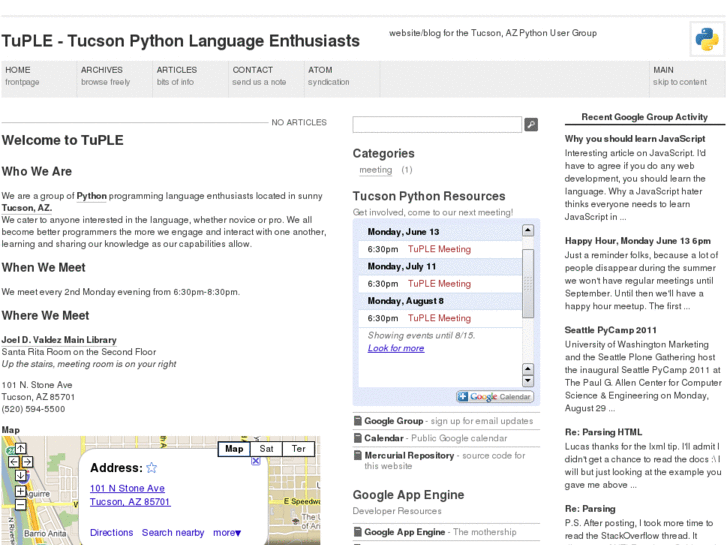
Task: Click 'Showing events until 8/15.' text
Action: coord(421,335)
